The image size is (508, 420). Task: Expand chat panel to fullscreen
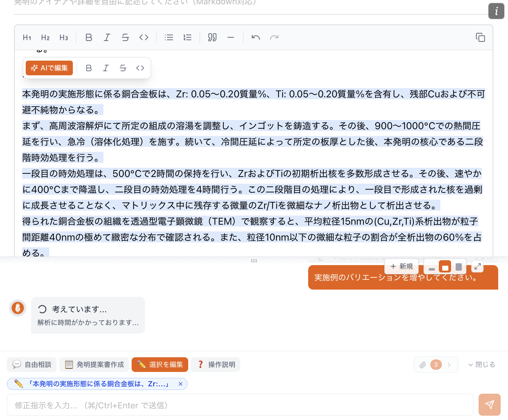click(x=477, y=267)
